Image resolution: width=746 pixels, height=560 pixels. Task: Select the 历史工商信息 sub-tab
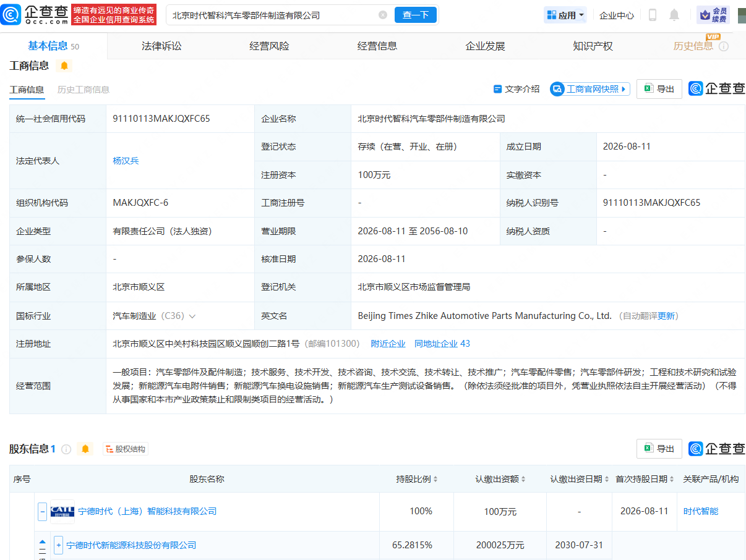[84, 90]
